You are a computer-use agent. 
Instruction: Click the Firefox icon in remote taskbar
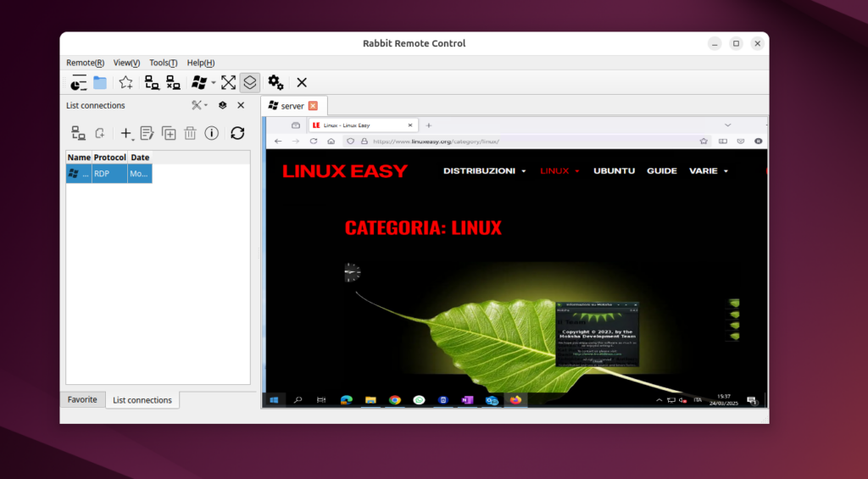(515, 399)
